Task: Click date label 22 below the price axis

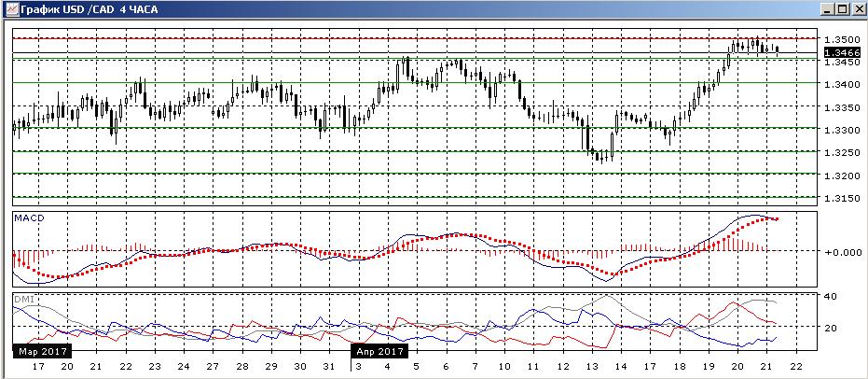Action: point(795,367)
